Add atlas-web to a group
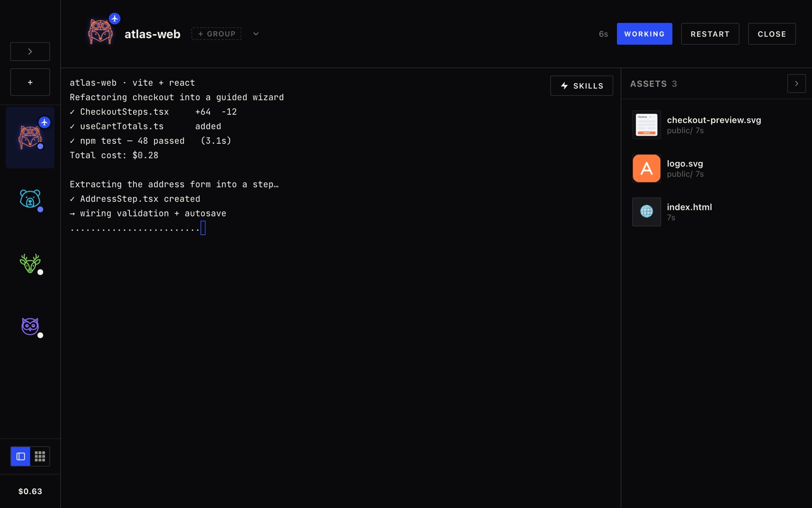 click(x=217, y=34)
